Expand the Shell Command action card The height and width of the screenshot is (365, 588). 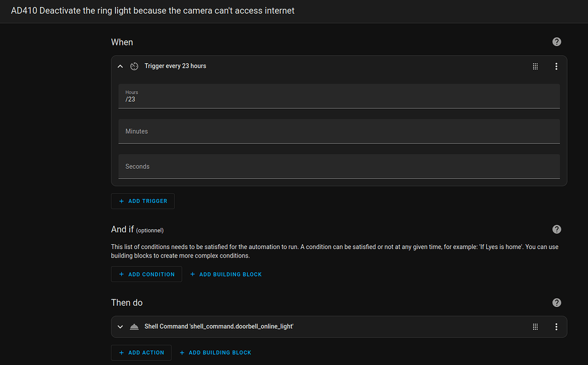[x=120, y=326]
